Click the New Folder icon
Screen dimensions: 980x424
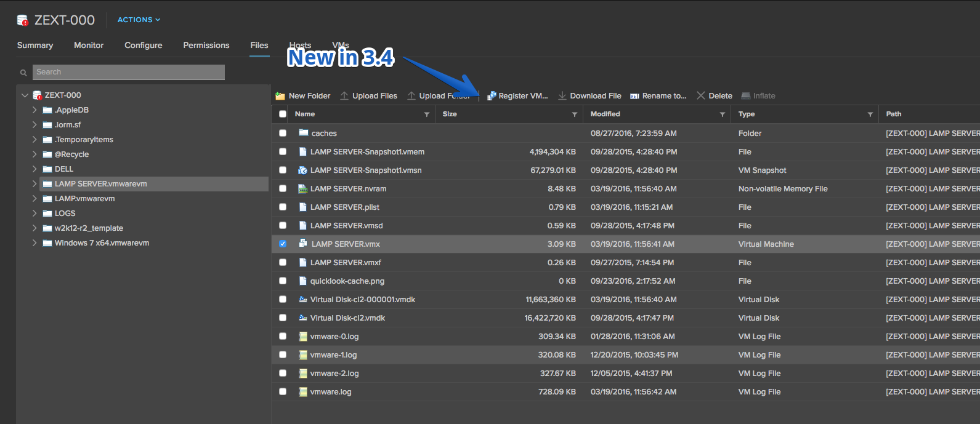[x=280, y=96]
